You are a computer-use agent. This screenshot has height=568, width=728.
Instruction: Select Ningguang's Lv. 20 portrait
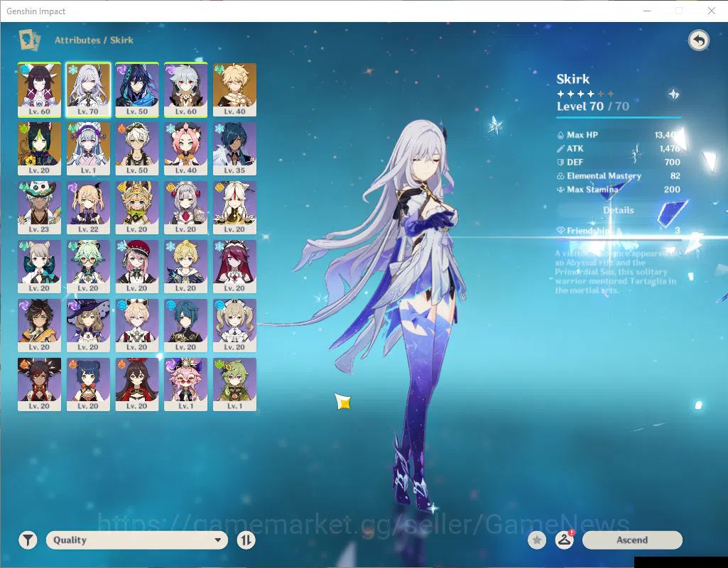point(234,207)
